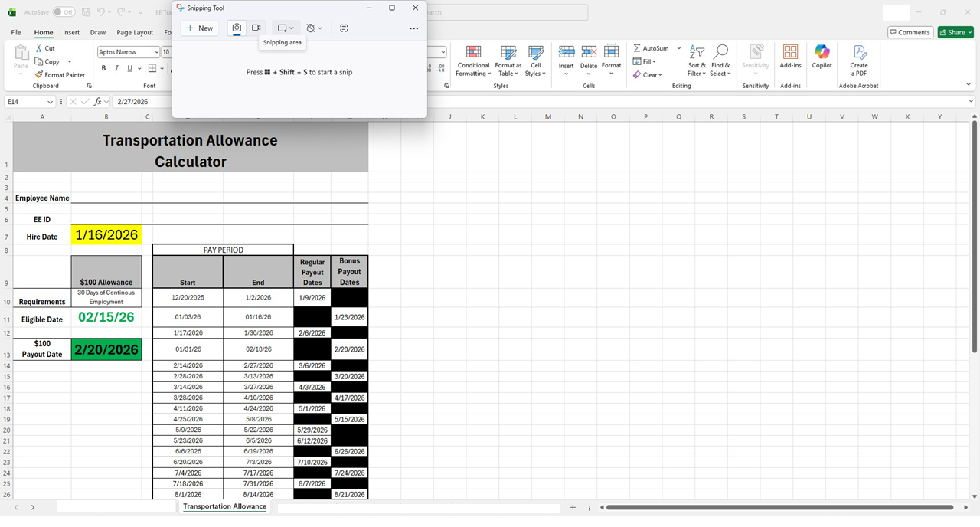Viewport: 980px width, 527px height.
Task: Select row header 20
Action: pyautogui.click(x=6, y=430)
